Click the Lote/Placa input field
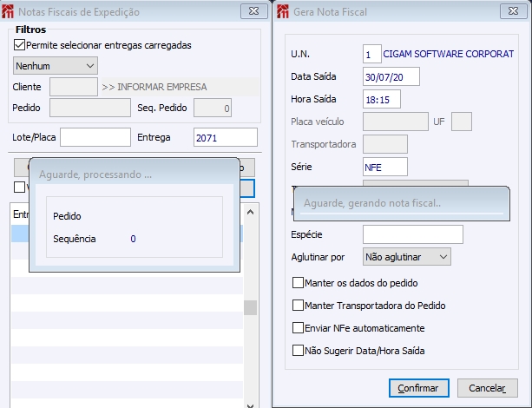 click(x=95, y=137)
